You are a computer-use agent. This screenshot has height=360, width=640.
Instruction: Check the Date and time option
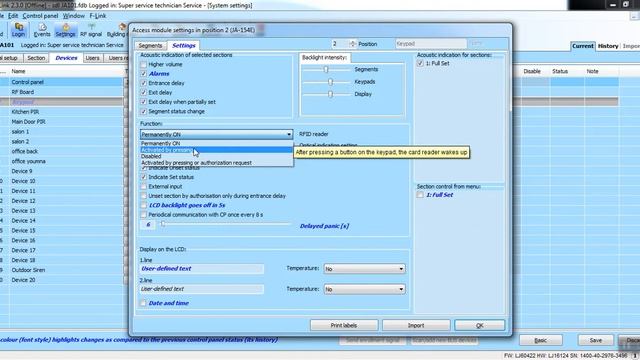tap(143, 303)
